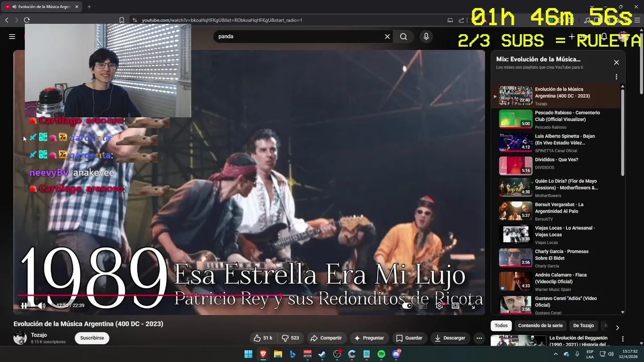Click the playlist panel scrollbar

623,132
